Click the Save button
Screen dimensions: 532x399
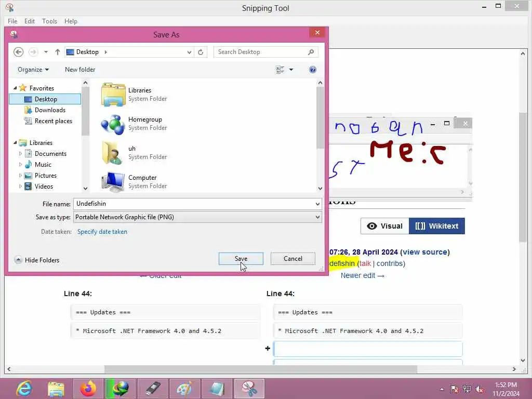[241, 259]
